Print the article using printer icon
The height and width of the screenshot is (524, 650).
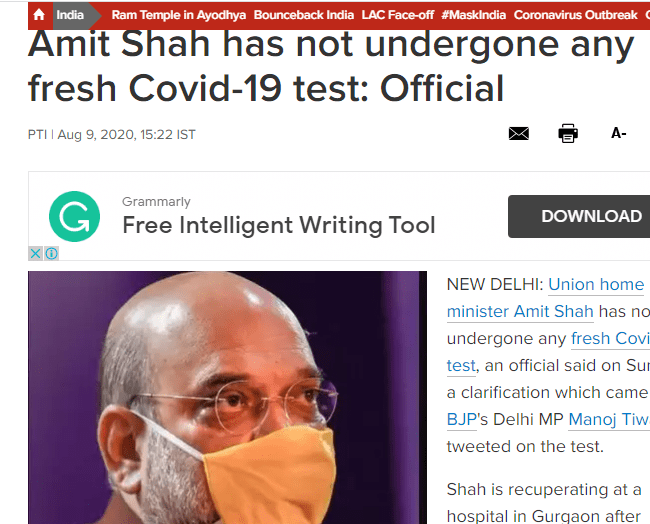coord(568,133)
